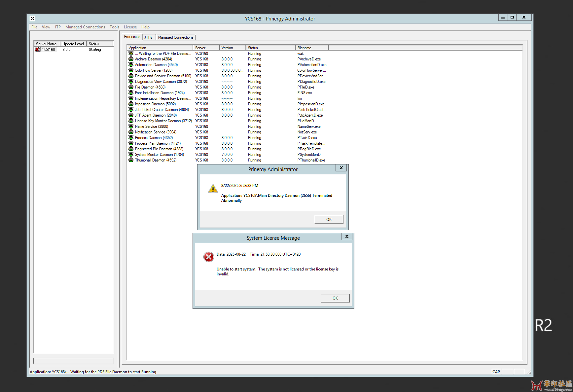Click the Job Ticket Creator Daemon icon
The height and width of the screenshot is (392, 573).
(131, 110)
